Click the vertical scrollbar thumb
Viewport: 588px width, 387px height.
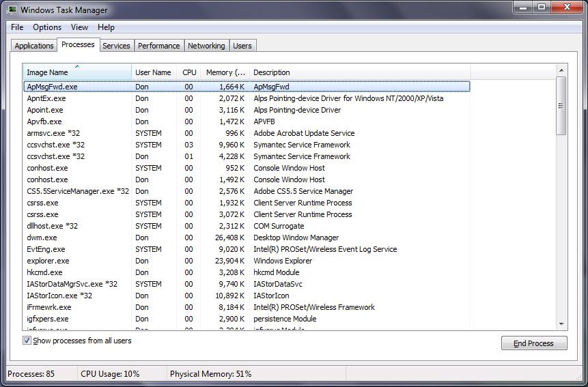click(561, 106)
